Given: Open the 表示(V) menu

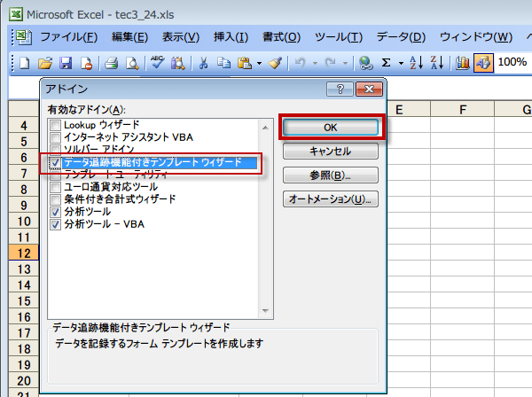Looking at the screenshot, I should [181, 37].
